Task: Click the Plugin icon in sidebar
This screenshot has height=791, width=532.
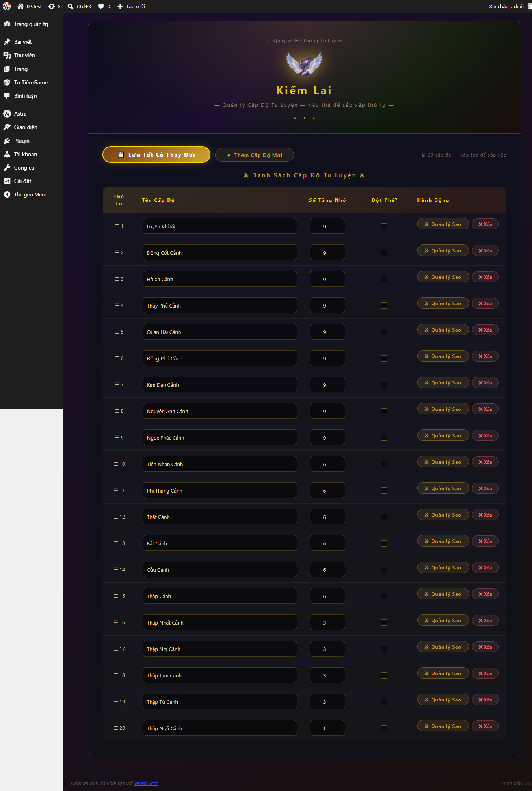Action: (7, 141)
